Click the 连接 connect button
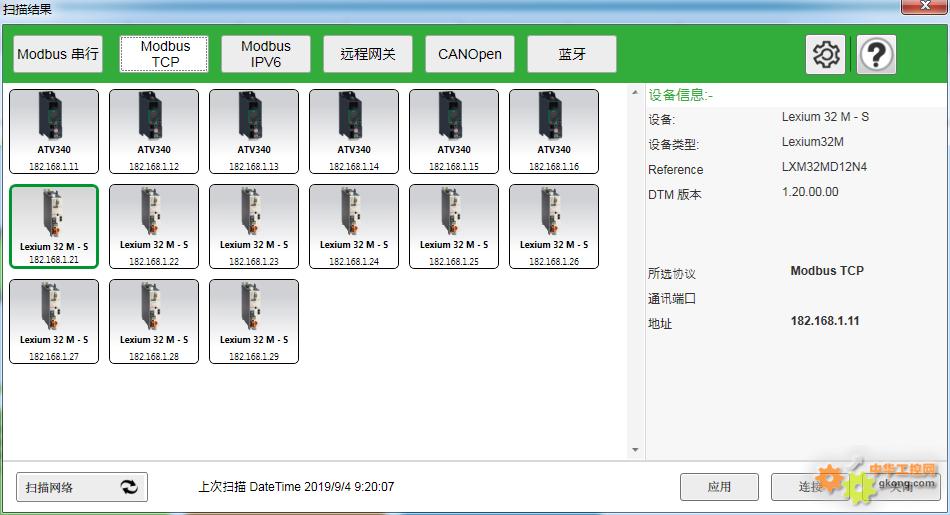The width and height of the screenshot is (950, 515). [810, 487]
